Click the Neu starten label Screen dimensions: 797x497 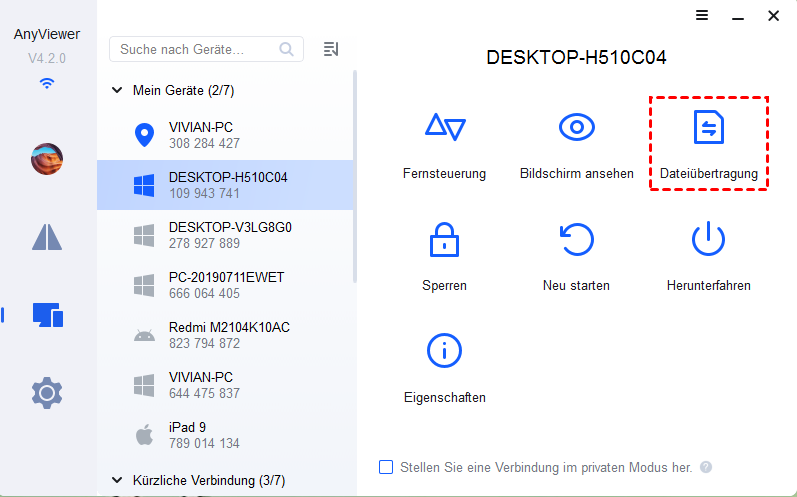(576, 286)
